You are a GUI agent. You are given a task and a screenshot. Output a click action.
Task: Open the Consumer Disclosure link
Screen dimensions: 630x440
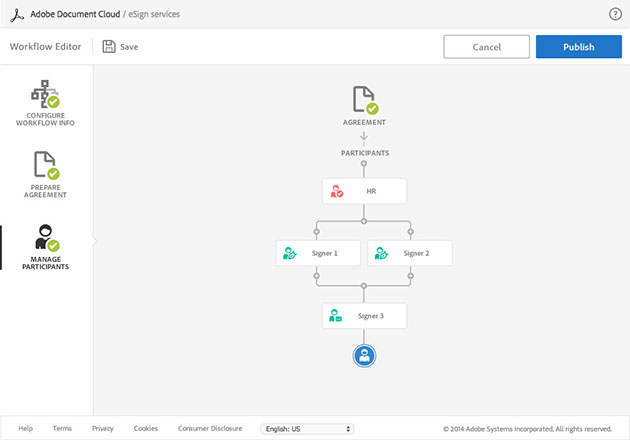click(210, 428)
